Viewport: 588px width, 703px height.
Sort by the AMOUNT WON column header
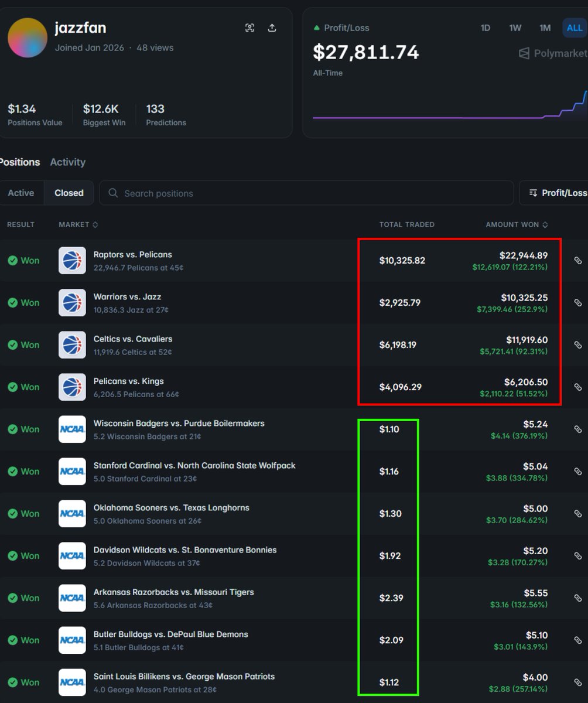pos(517,224)
